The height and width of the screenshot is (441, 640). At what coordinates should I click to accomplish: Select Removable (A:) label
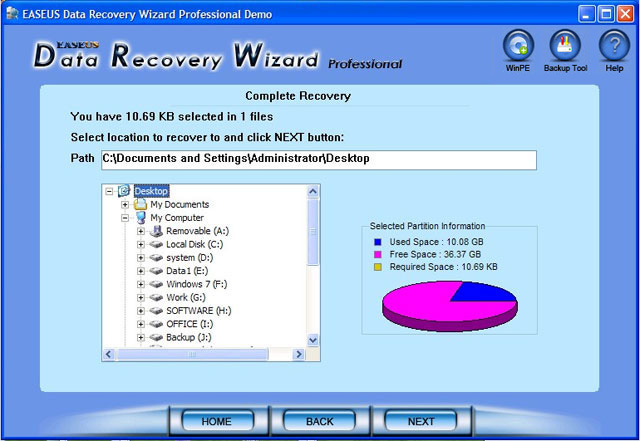click(x=198, y=231)
